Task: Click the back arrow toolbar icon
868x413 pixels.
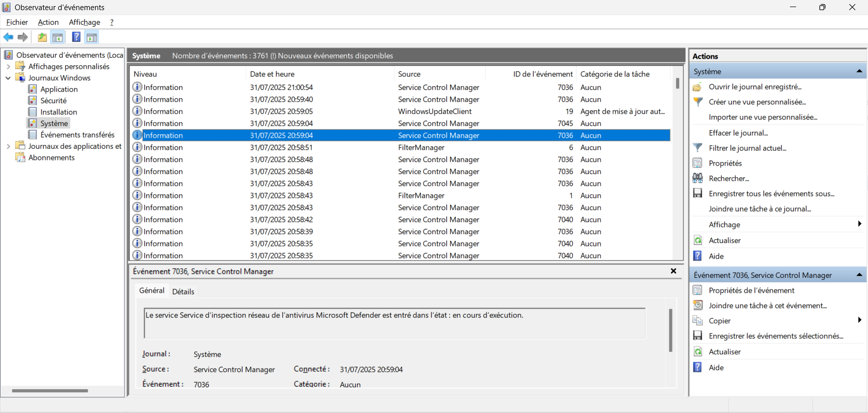Action: pos(8,37)
